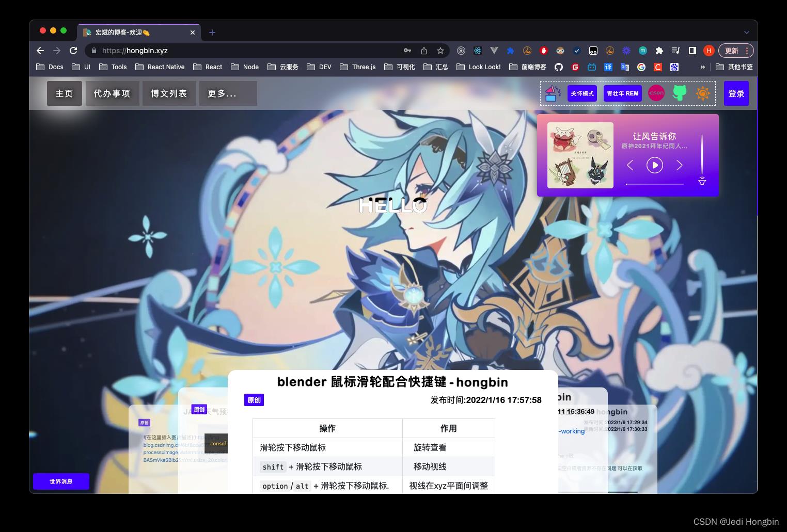Screen dimensions: 787x532
Task: Open the Look Look! bookmark folder
Action: 479,67
